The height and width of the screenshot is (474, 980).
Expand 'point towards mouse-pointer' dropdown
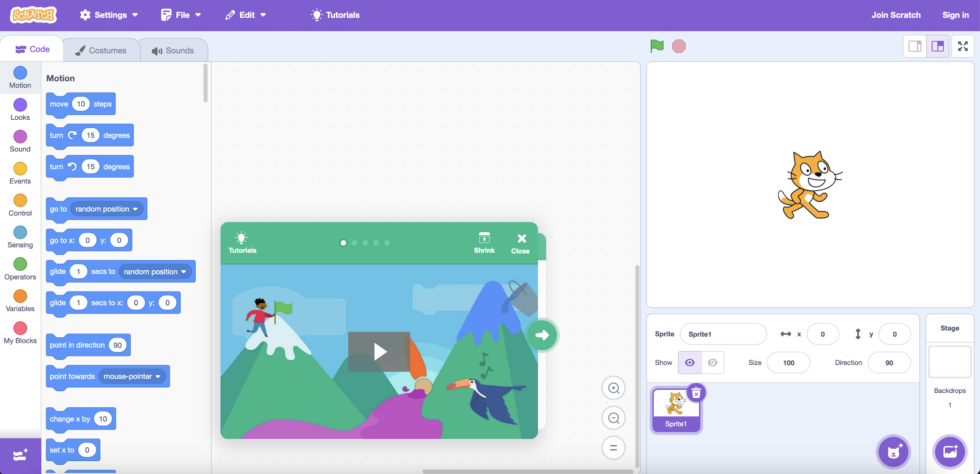[x=132, y=376]
